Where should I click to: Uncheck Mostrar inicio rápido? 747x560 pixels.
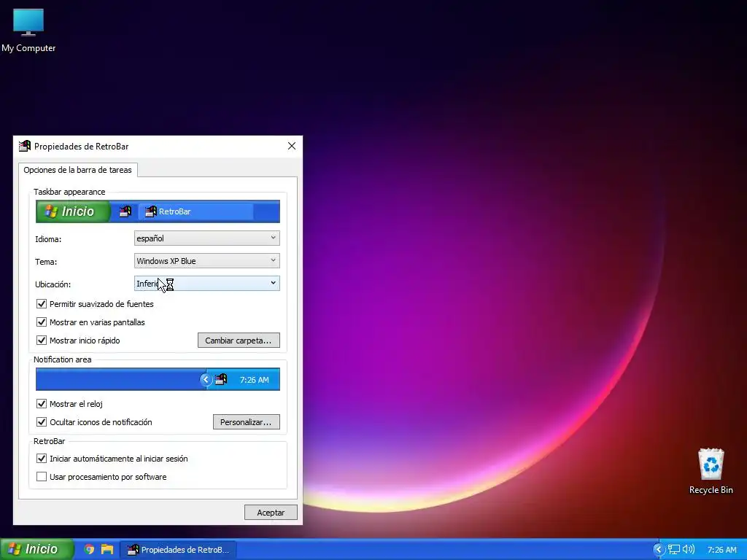tap(42, 340)
